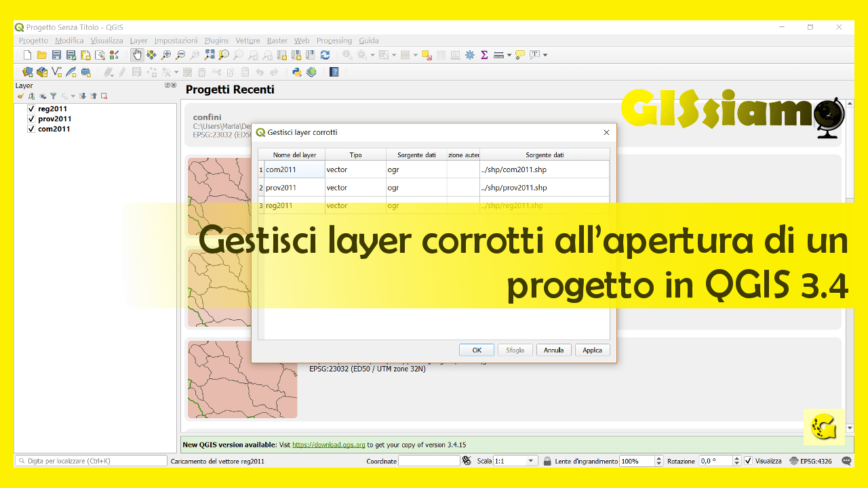
Task: Open the Vettore menu
Action: point(248,41)
